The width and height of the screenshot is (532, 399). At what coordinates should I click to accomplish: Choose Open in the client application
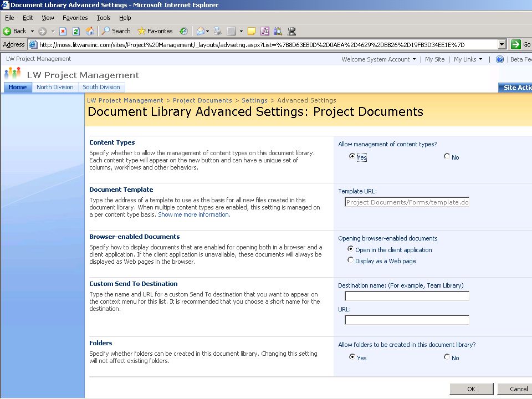[350, 249]
